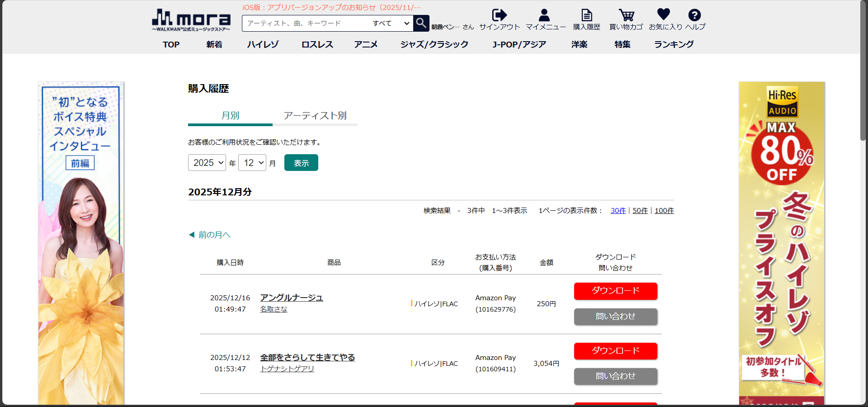The image size is (868, 407).
Task: Expand the month 12 dropdown
Action: click(x=252, y=163)
